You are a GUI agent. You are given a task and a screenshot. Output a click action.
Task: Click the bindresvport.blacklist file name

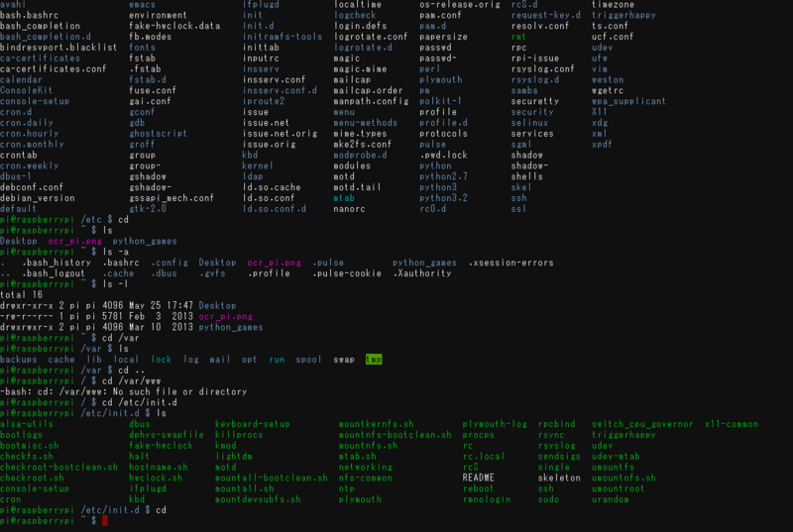tap(58, 48)
